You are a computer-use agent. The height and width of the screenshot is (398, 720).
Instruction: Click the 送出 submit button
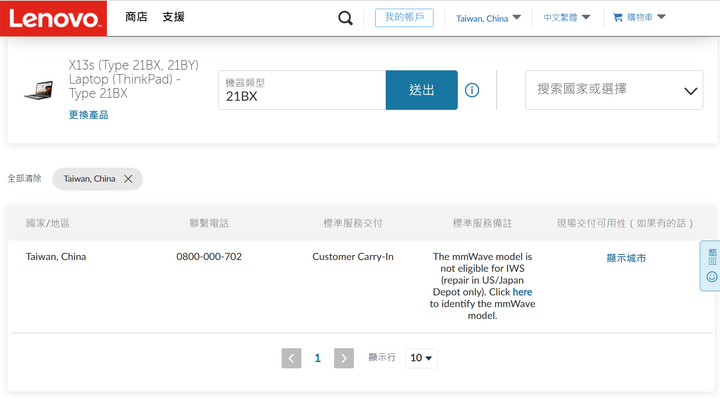point(422,90)
